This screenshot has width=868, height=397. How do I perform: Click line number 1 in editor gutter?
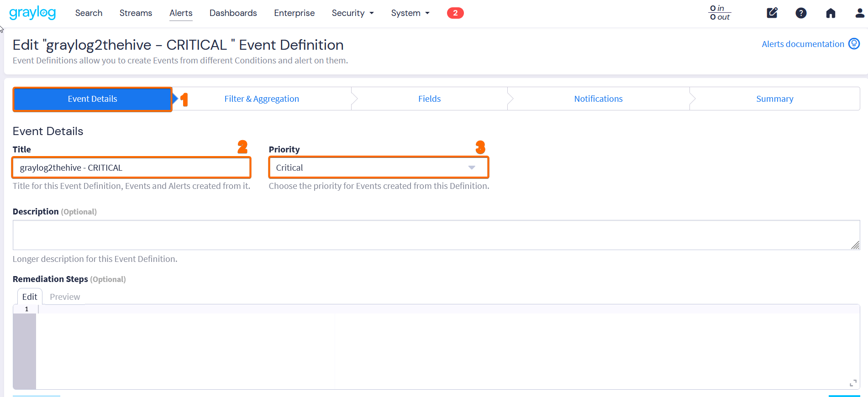point(26,309)
